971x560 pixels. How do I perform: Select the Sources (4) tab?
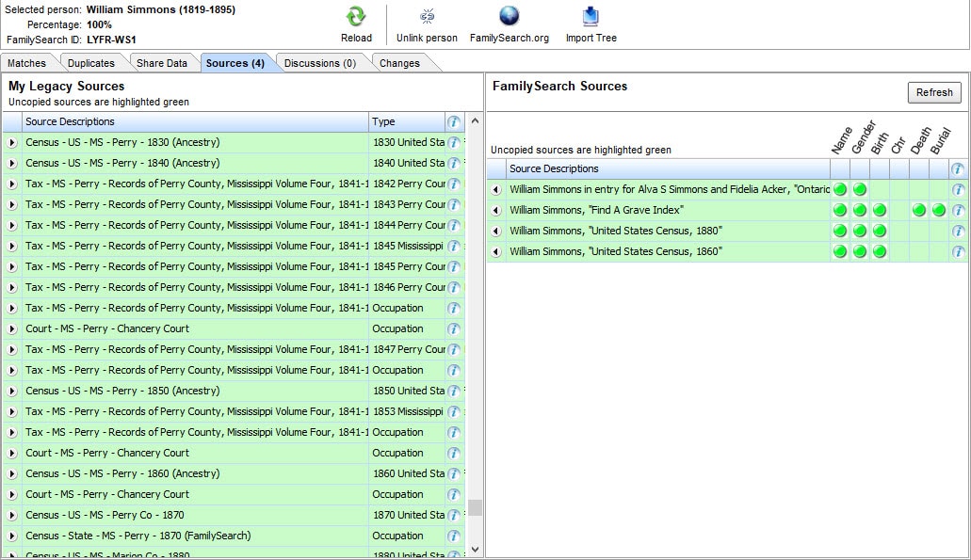tap(235, 63)
